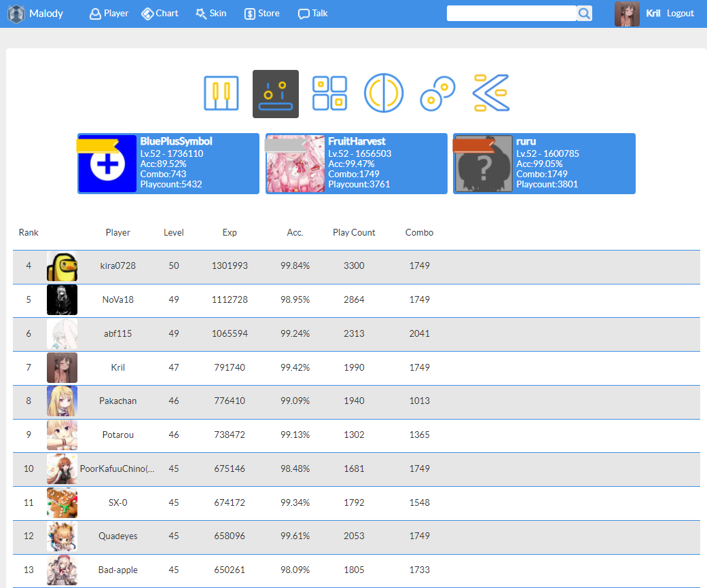Focus the search input field
The width and height of the screenshot is (707, 588).
(x=511, y=14)
